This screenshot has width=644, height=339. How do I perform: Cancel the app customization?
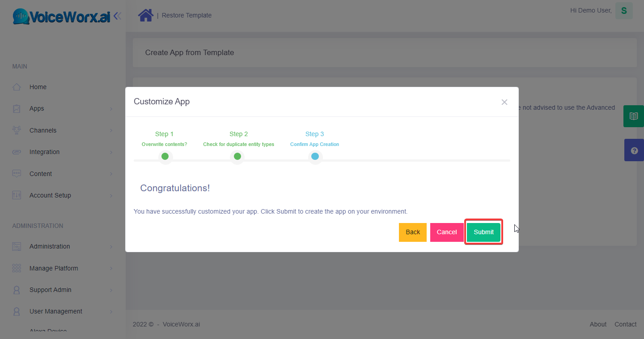click(446, 232)
